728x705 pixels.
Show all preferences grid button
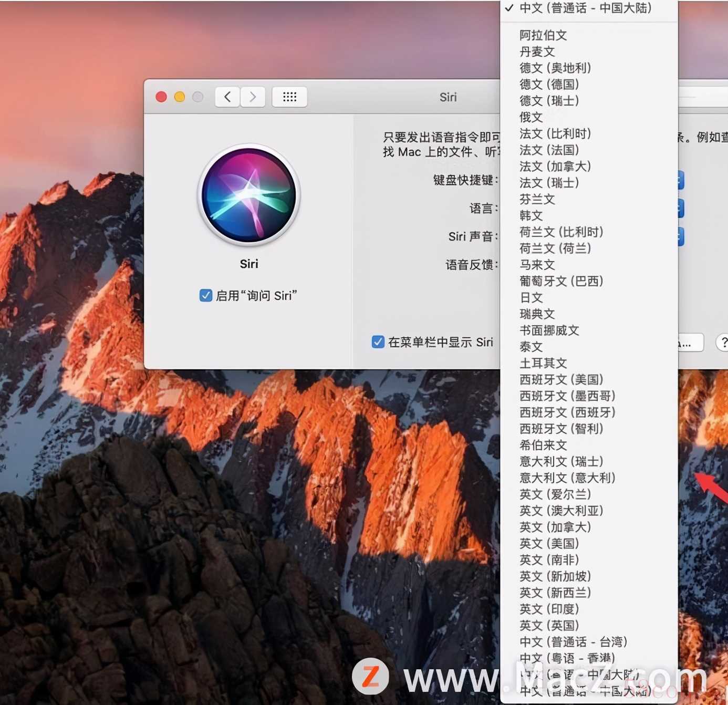tap(289, 97)
